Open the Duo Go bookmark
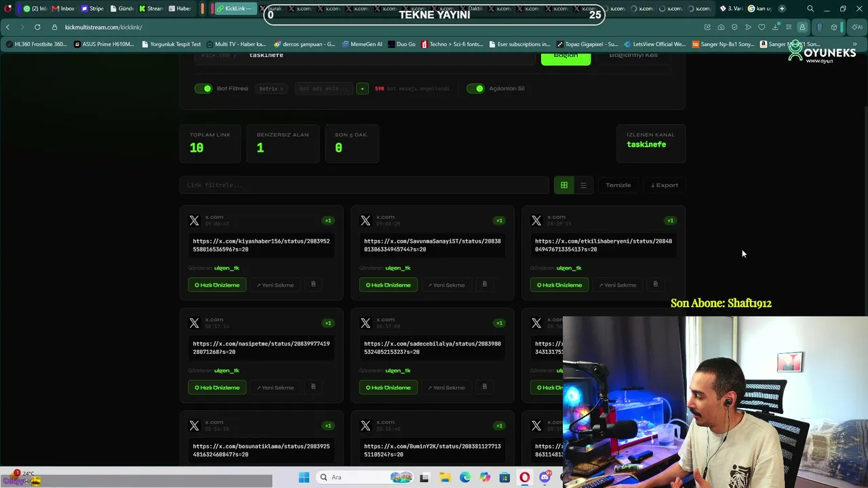868x488 pixels. tap(401, 44)
